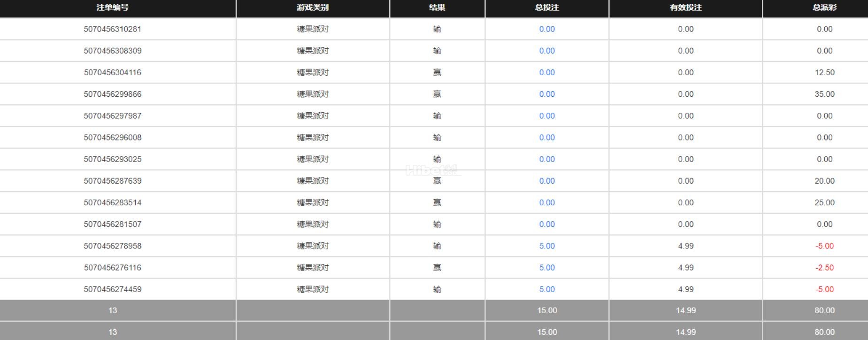Click the 注单编号 column header

point(112,8)
